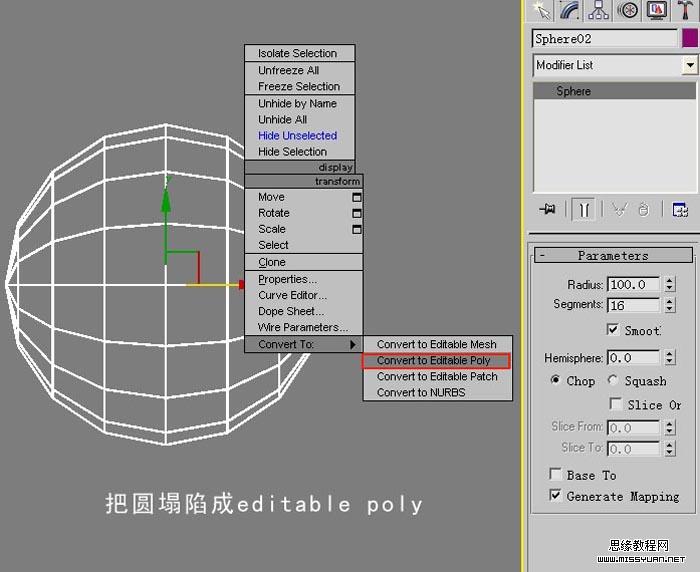Viewport: 700px width, 572px height.
Task: Open the Utilities hammer panel tab
Action: (x=685, y=10)
